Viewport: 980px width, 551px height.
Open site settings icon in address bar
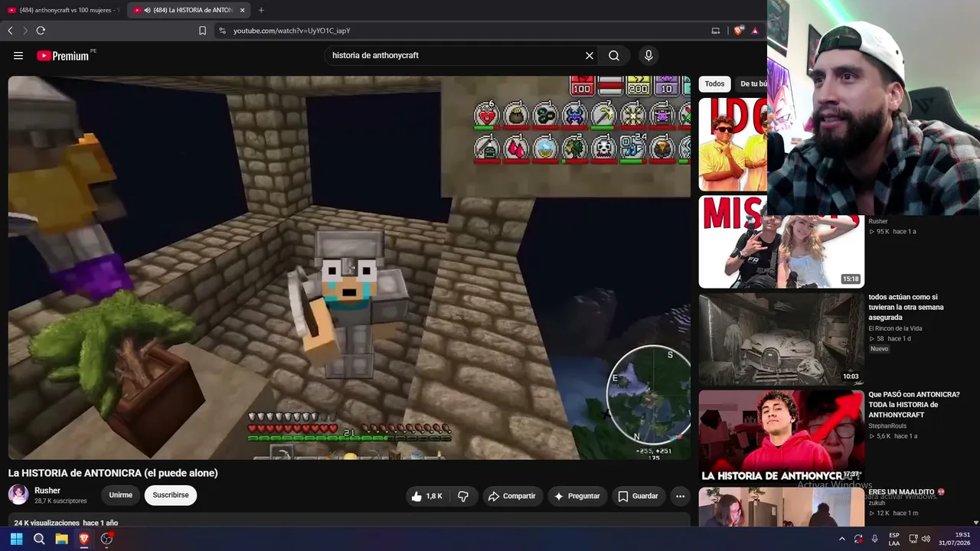[x=222, y=31]
